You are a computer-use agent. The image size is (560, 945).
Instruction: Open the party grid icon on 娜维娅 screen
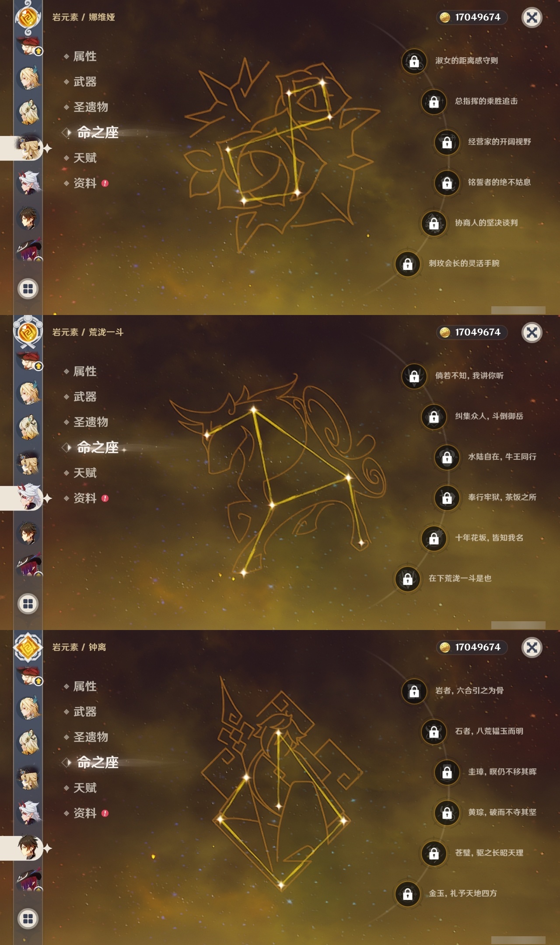28,289
